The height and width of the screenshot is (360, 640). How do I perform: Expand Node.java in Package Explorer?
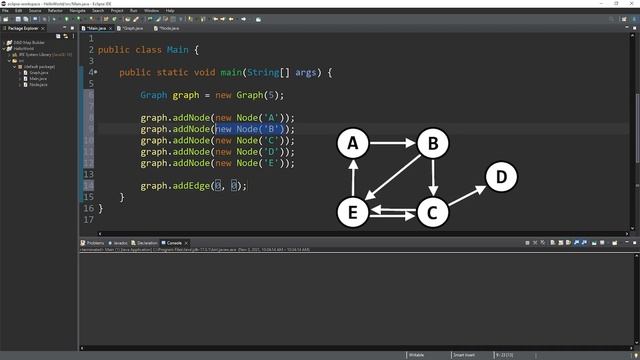point(20,85)
